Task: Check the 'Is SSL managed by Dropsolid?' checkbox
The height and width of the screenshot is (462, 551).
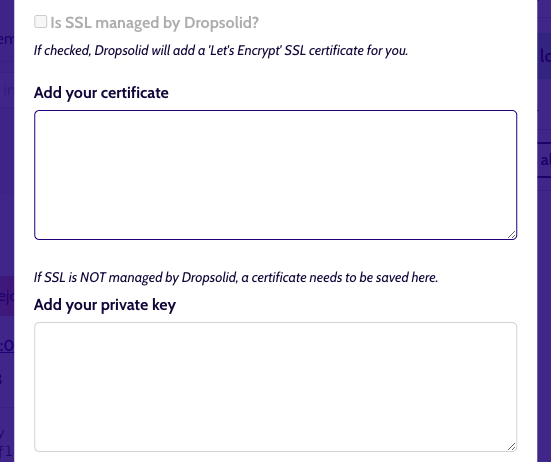Action: [x=40, y=21]
